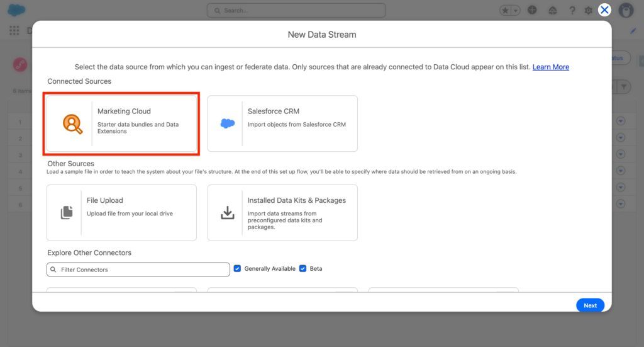Click the red Data Streams object icon
This screenshot has height=347, width=644.
[x=19, y=64]
